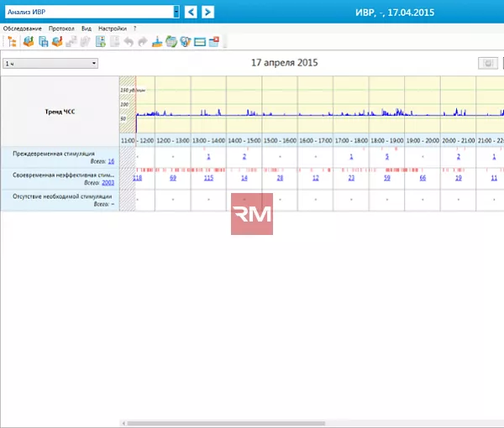Click the redo arrow icon
Viewport: 504px width, 428px height.
pos(143,42)
